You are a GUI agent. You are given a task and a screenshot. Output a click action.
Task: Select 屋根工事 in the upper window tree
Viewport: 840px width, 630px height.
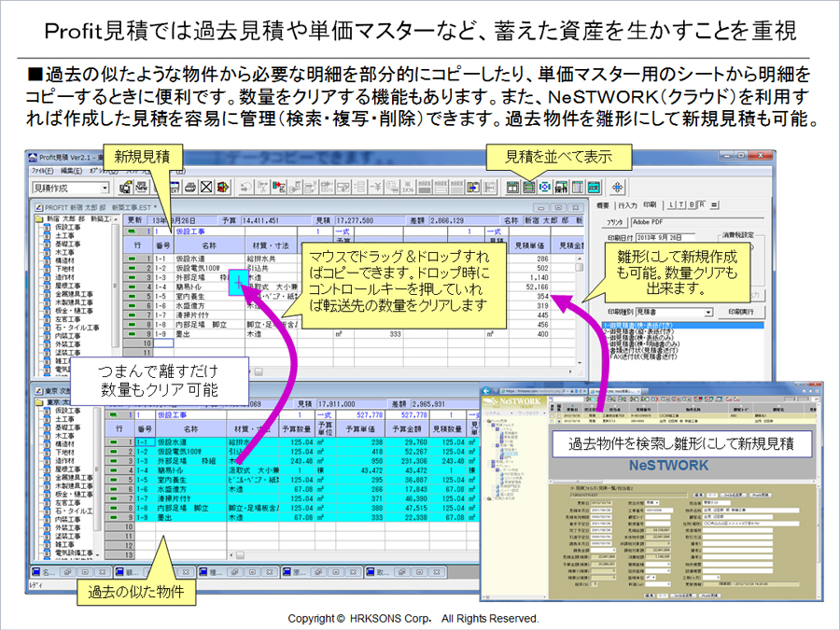coord(67,287)
